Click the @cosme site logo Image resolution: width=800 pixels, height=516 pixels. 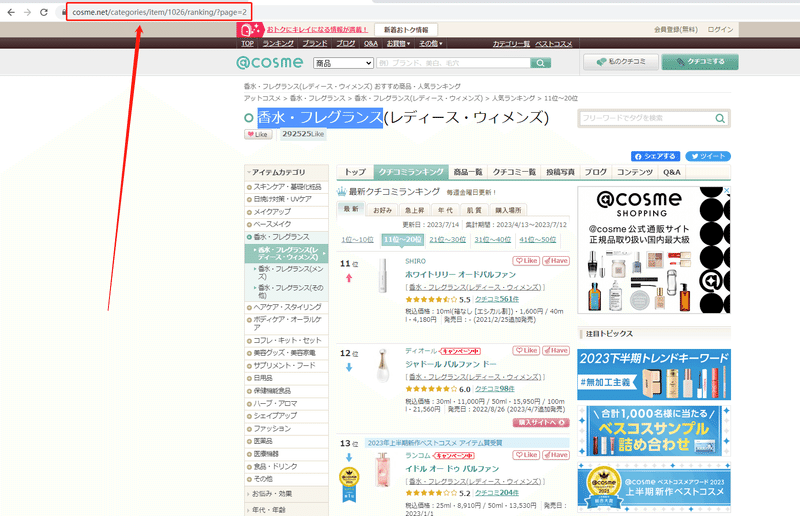coord(270,63)
